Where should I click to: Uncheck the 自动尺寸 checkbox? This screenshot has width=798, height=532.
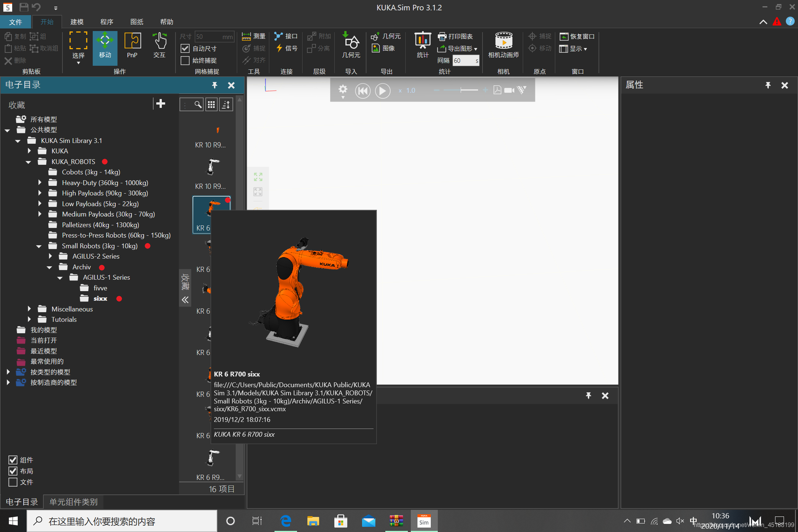pos(185,48)
